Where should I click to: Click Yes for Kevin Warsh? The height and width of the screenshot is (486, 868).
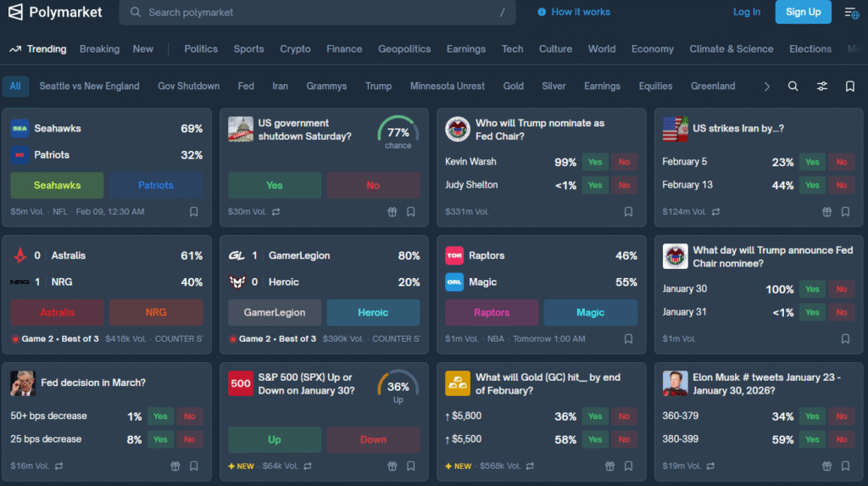(x=595, y=162)
